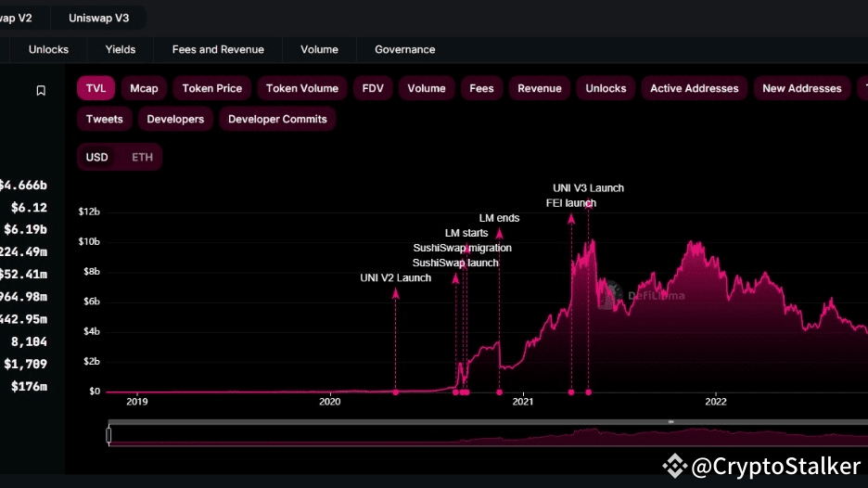Viewport: 868px width, 488px height.
Task: Toggle the FDV chart metric
Action: click(x=373, y=88)
